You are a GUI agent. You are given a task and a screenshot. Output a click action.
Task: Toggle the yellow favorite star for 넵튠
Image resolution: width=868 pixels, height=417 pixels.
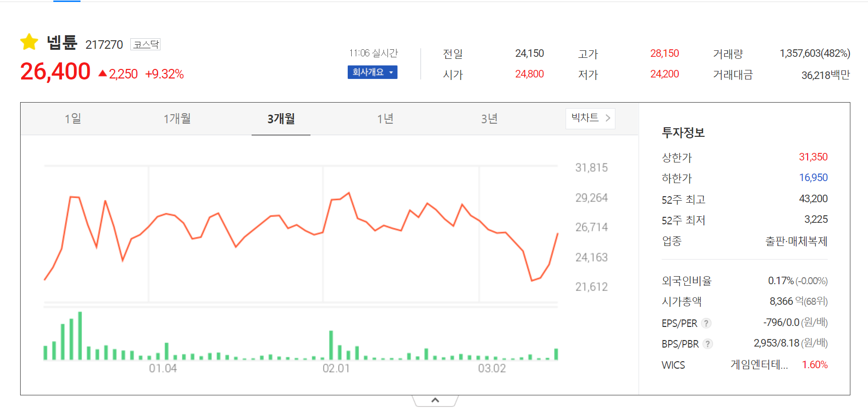(29, 42)
